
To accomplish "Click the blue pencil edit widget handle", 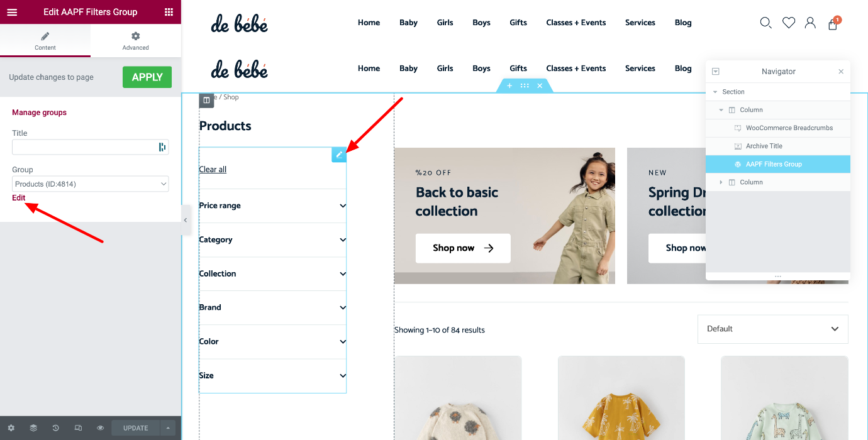I will pyautogui.click(x=339, y=155).
